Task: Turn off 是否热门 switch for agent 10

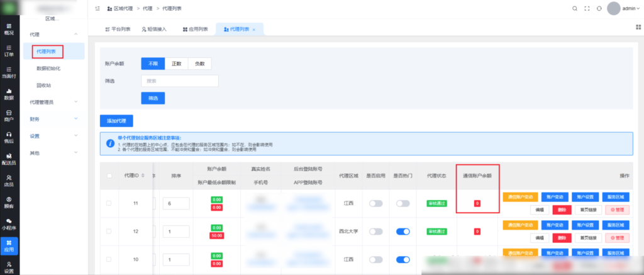Action: [x=403, y=259]
